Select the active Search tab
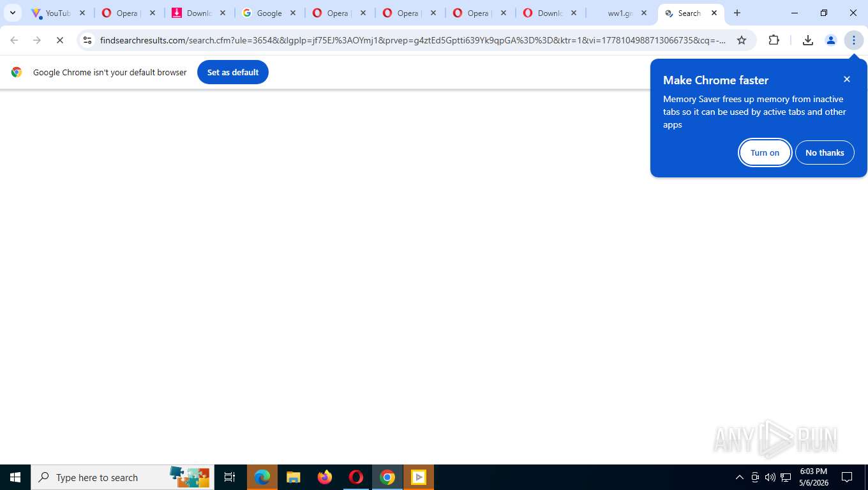The height and width of the screenshot is (490, 868). click(691, 13)
